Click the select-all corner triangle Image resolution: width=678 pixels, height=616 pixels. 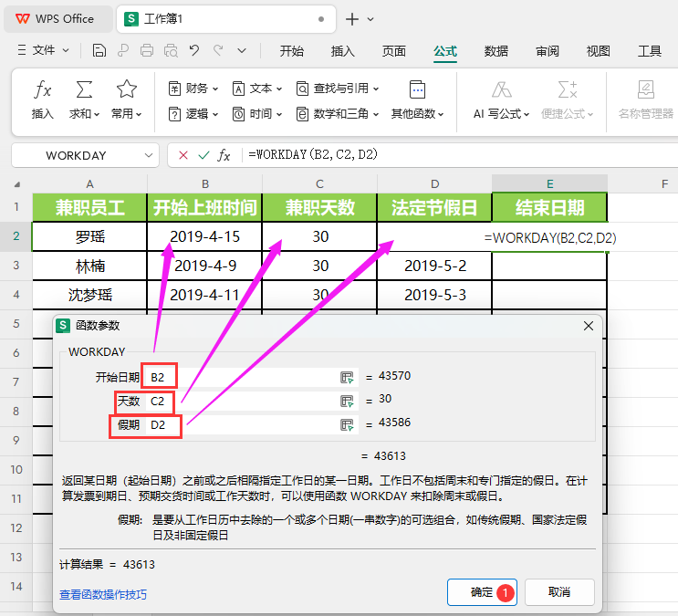coord(16,184)
